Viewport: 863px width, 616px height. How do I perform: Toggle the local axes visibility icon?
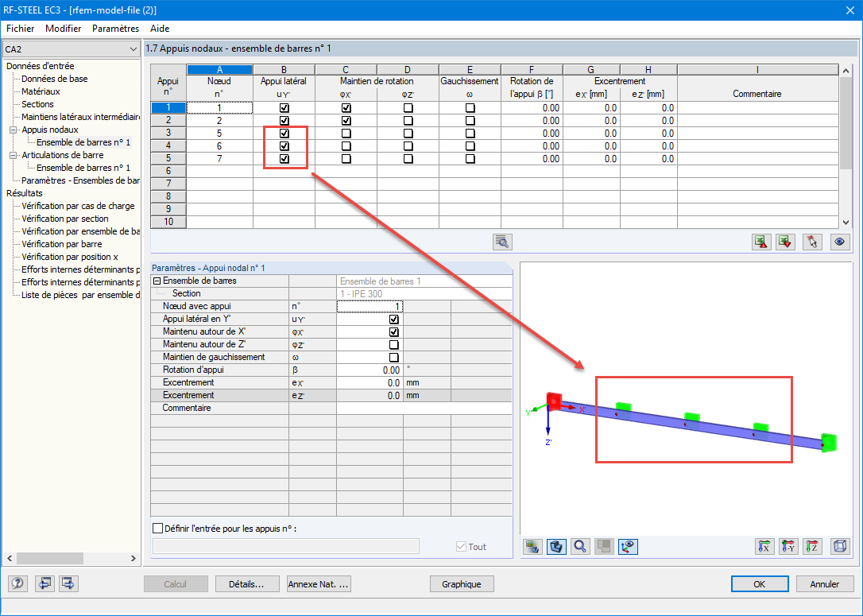[x=628, y=546]
